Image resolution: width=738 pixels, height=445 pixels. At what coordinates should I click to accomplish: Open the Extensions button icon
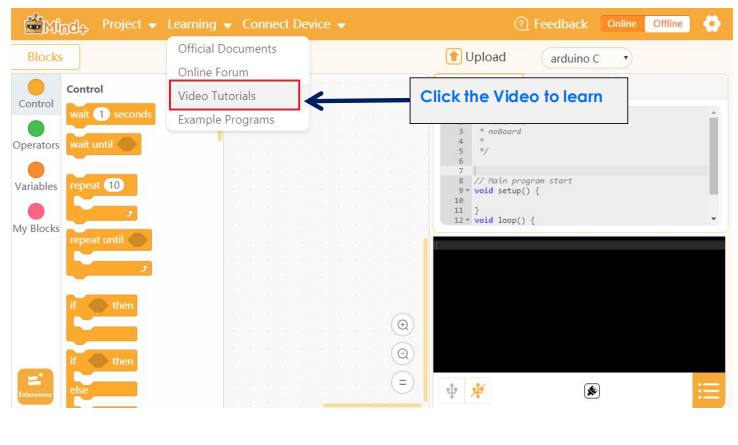(35, 386)
